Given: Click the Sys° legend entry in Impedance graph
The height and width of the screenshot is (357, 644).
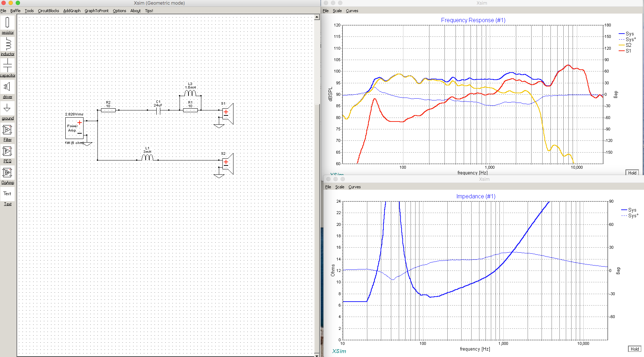Looking at the screenshot, I should coord(630,215).
